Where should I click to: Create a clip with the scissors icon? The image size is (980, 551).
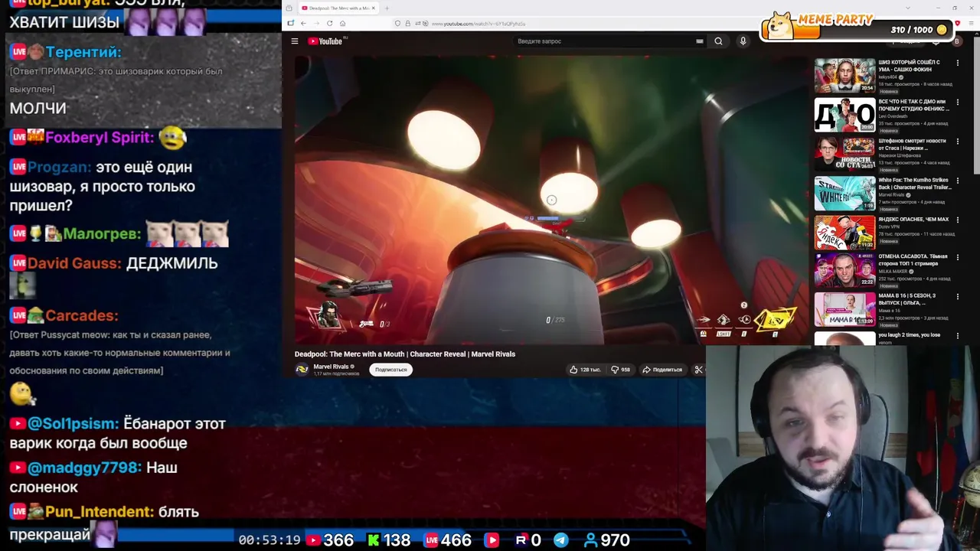[698, 370]
